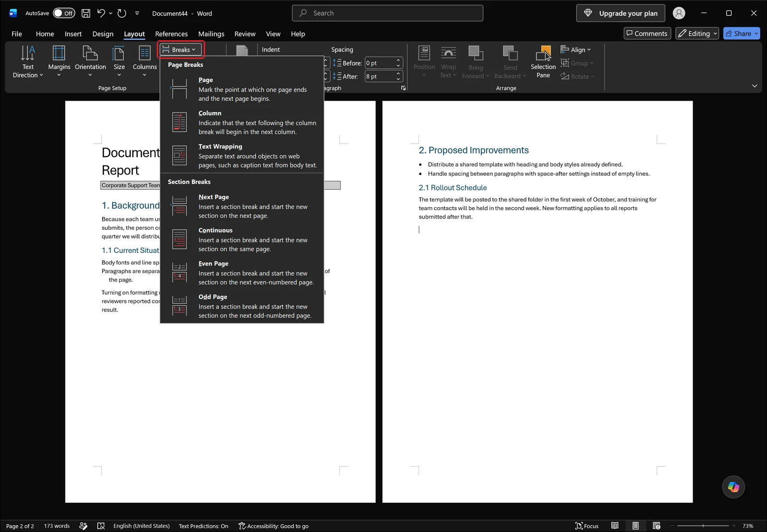Insert a Column break
The height and width of the screenshot is (532, 767).
(x=242, y=123)
